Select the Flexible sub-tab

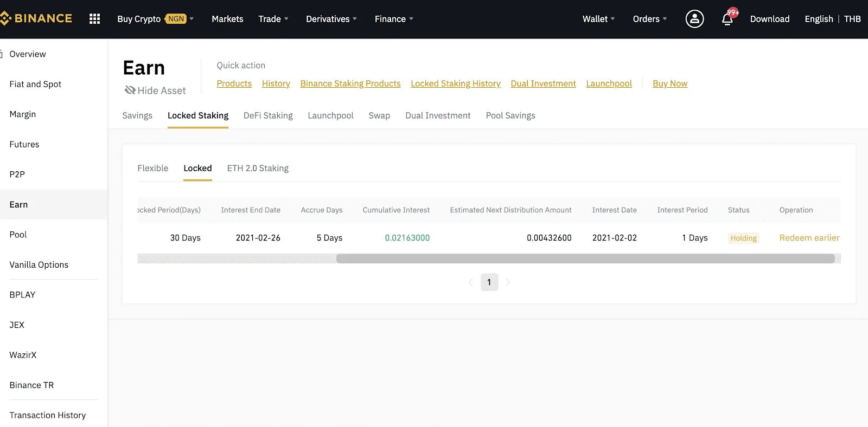(153, 168)
